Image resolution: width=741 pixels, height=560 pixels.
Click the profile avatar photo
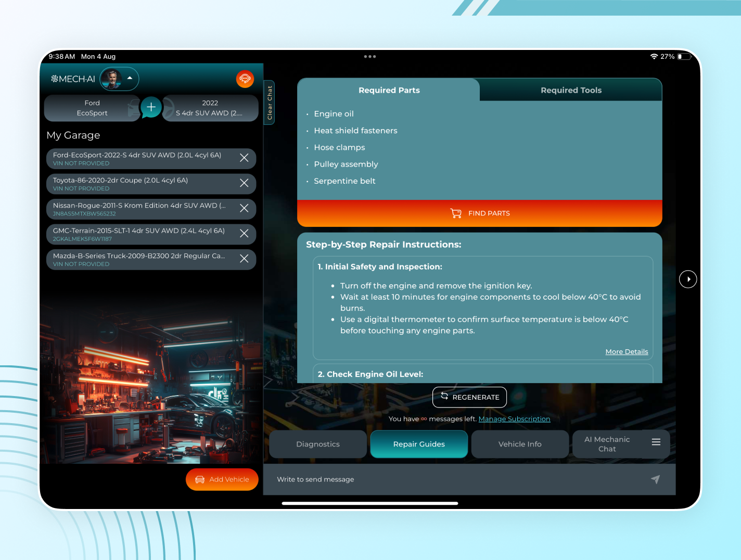click(115, 79)
